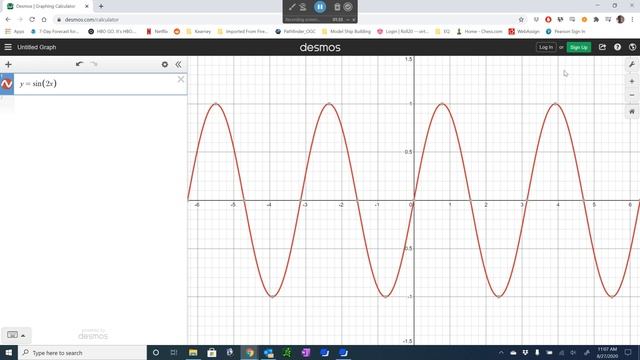Open the Imported From Fire... bookmarks folder
640x360 pixels.
pyautogui.click(x=243, y=31)
